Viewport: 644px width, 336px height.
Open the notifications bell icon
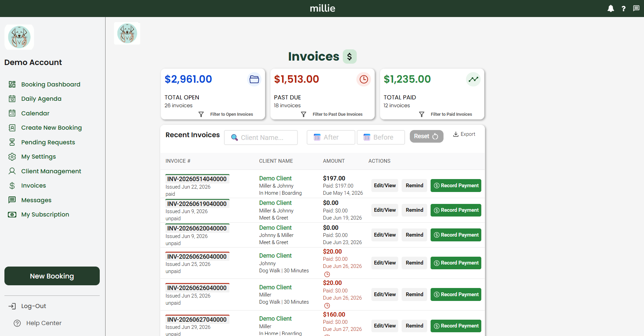pos(611,9)
